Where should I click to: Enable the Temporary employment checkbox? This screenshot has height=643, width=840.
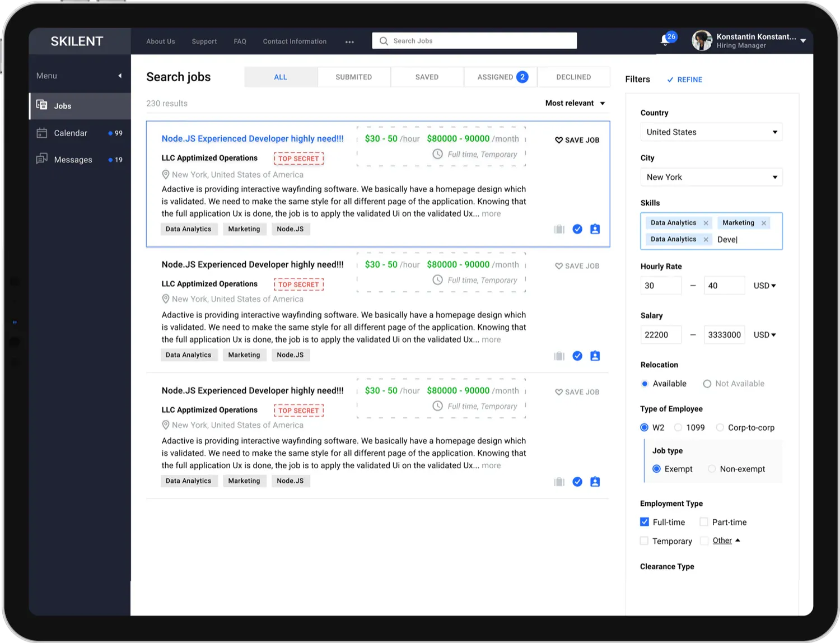coord(644,541)
